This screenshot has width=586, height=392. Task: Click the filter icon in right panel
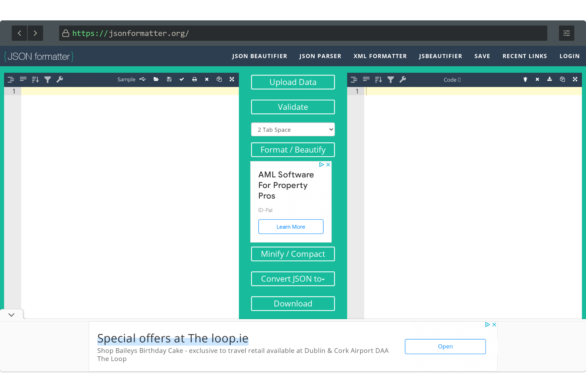click(x=391, y=79)
